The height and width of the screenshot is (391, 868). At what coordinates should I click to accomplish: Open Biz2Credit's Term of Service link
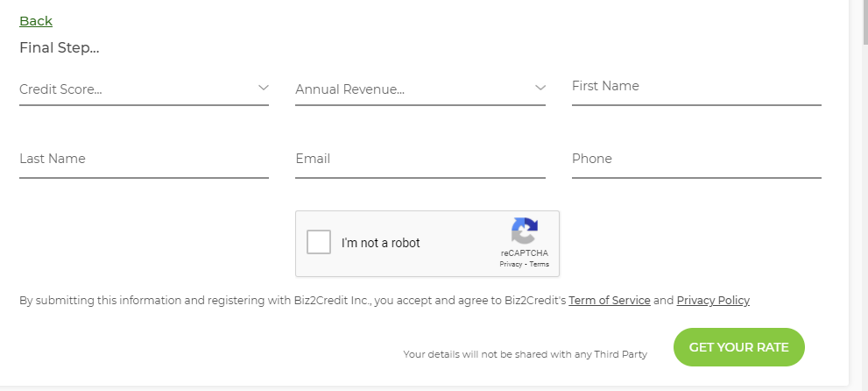pyautogui.click(x=609, y=301)
